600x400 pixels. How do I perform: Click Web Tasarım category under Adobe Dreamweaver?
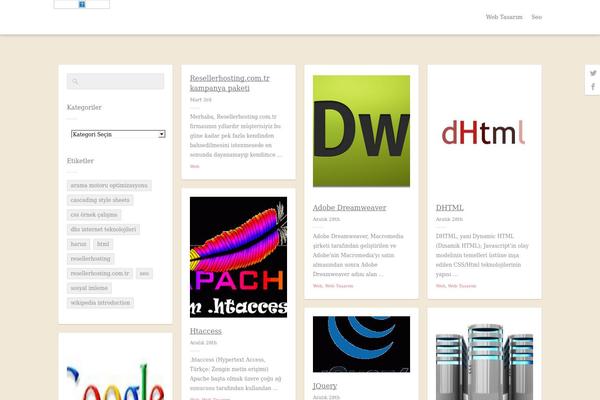[x=339, y=286]
